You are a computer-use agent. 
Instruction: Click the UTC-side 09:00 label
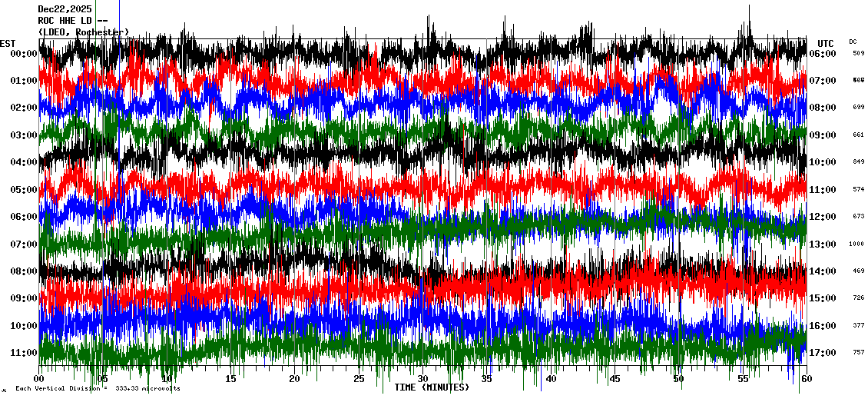(822, 135)
